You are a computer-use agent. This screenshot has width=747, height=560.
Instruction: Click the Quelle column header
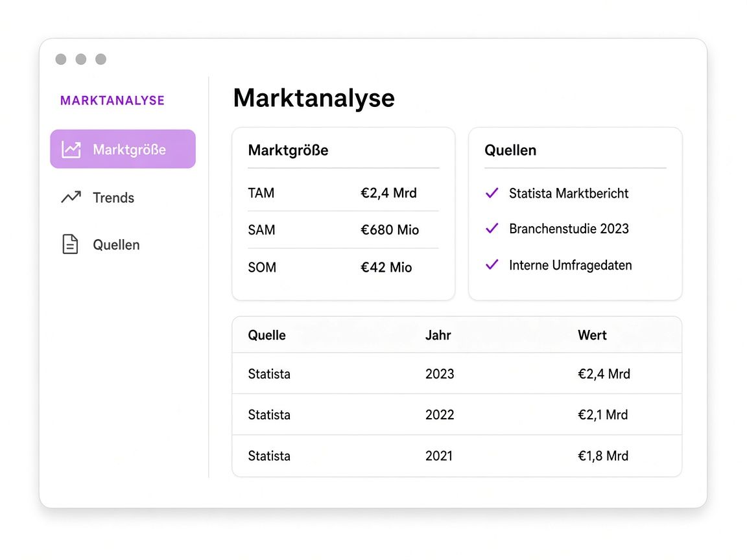(x=267, y=335)
